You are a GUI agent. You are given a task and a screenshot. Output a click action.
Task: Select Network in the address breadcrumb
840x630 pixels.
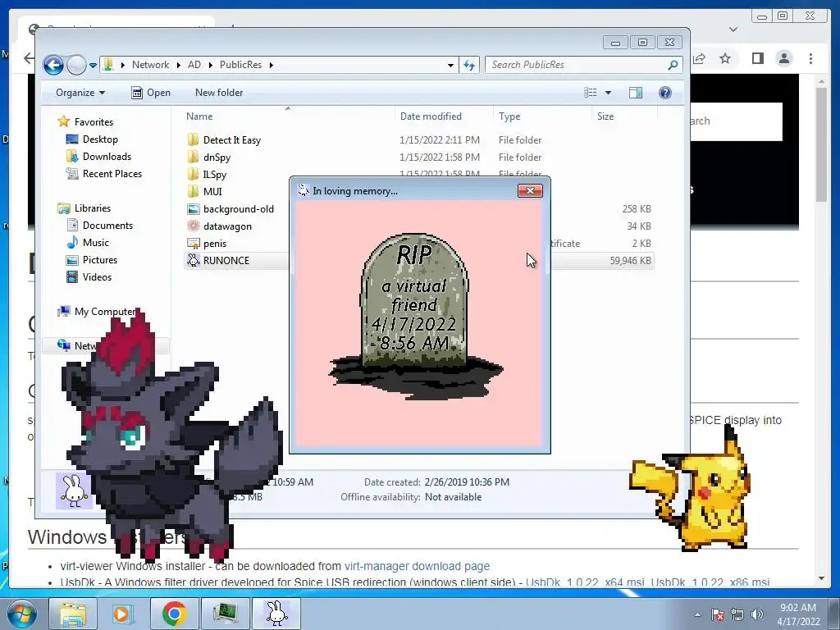150,65
